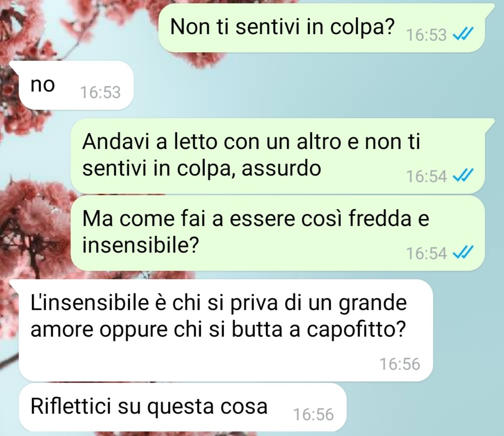Select the 'fredda e insensibile?' message

pos(277,233)
